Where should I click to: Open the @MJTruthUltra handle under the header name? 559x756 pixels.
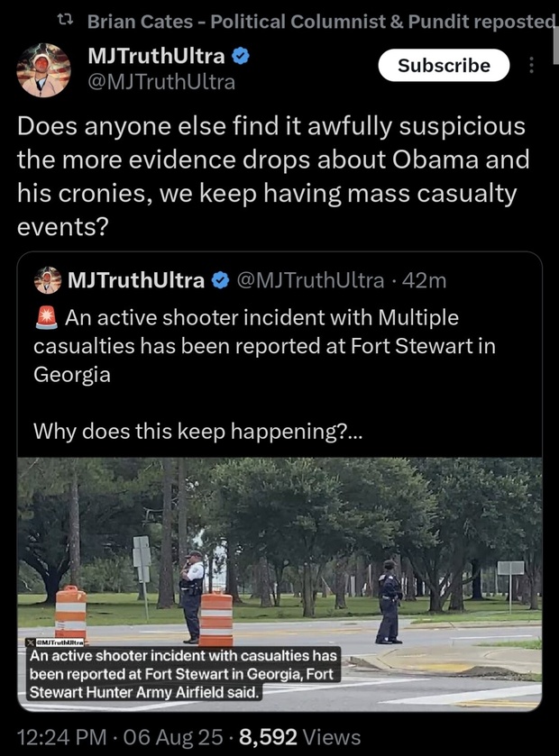pos(160,82)
